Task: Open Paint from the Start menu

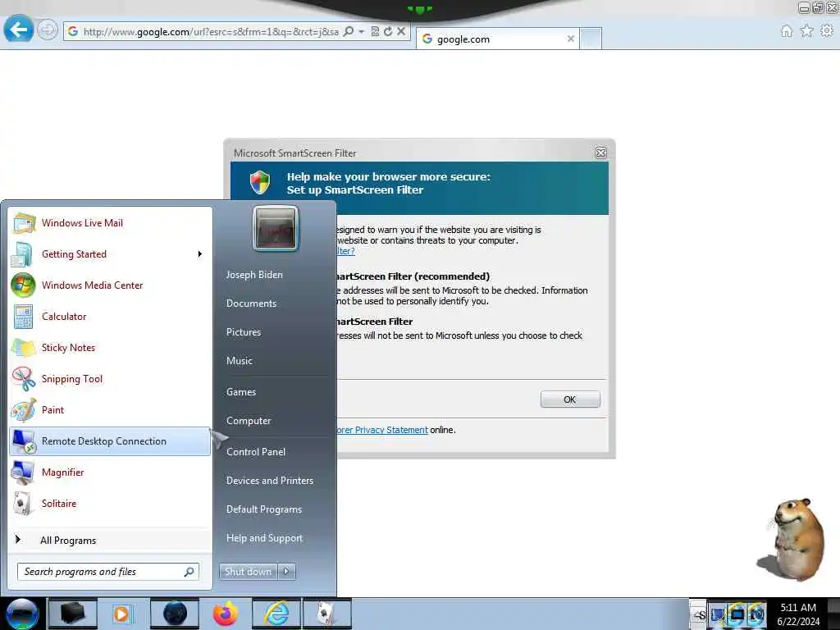Action: click(111, 410)
